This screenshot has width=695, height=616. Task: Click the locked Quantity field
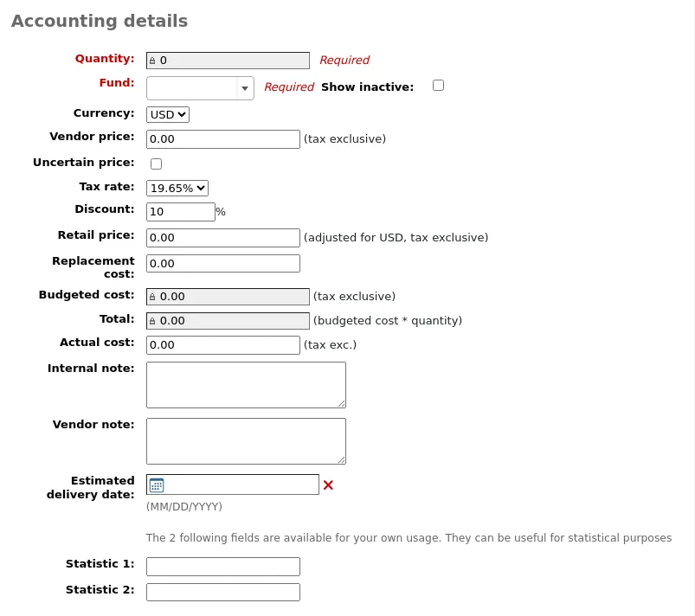click(228, 61)
